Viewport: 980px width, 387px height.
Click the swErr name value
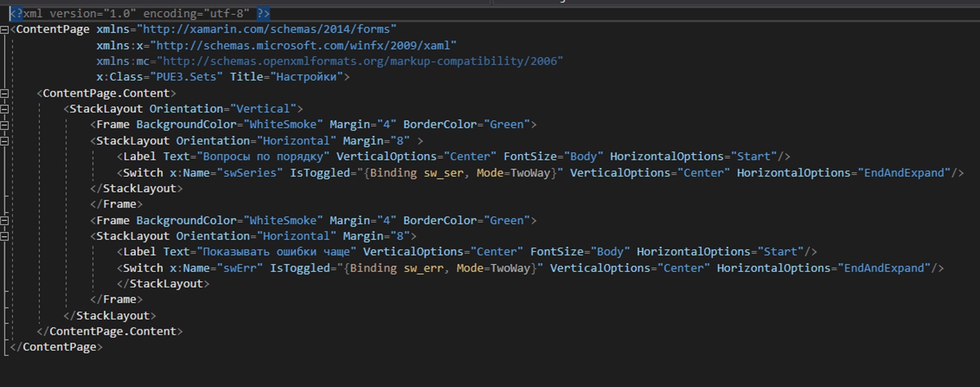pyautogui.click(x=239, y=268)
